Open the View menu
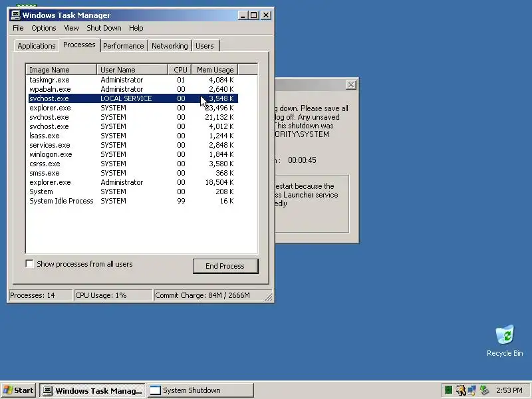532x399 pixels. tap(71, 28)
